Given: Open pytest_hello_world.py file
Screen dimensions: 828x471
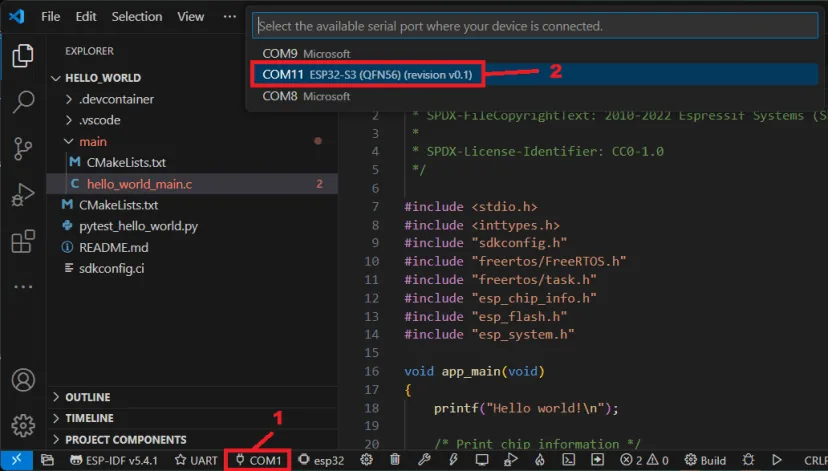Looking at the screenshot, I should [193, 226].
